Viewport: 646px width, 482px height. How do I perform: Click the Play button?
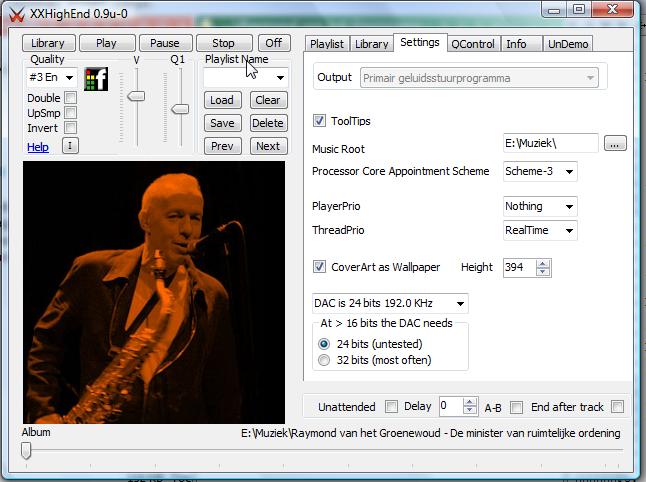click(106, 43)
